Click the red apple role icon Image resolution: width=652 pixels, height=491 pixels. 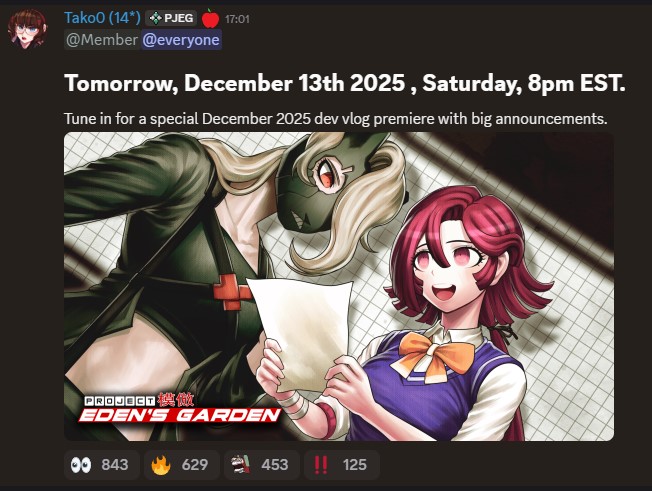click(x=210, y=19)
